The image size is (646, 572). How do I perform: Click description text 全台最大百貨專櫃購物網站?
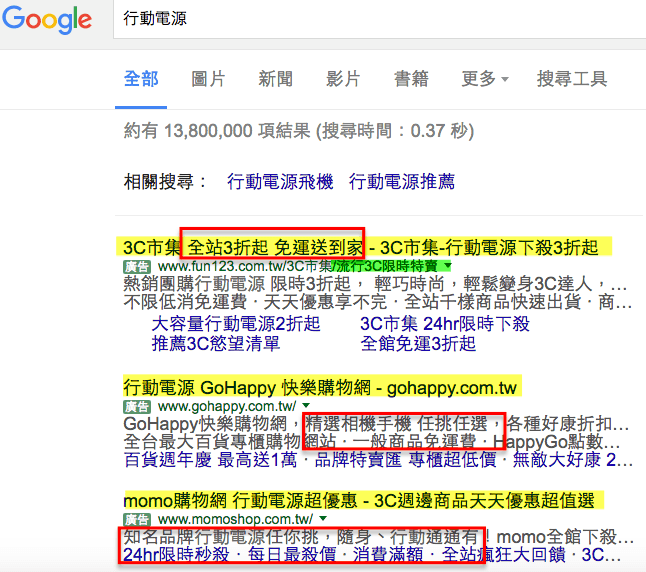point(229,442)
